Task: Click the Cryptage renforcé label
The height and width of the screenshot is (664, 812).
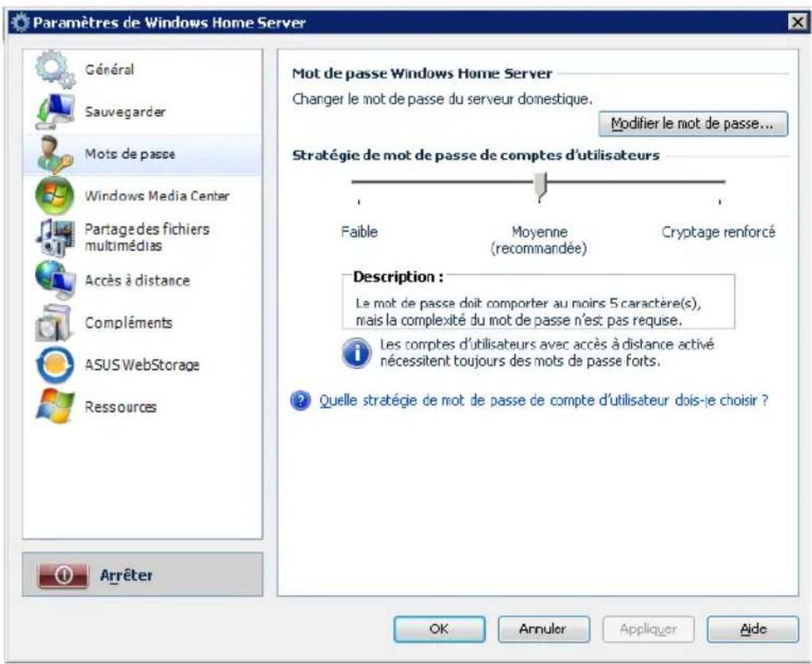Action: tap(718, 232)
